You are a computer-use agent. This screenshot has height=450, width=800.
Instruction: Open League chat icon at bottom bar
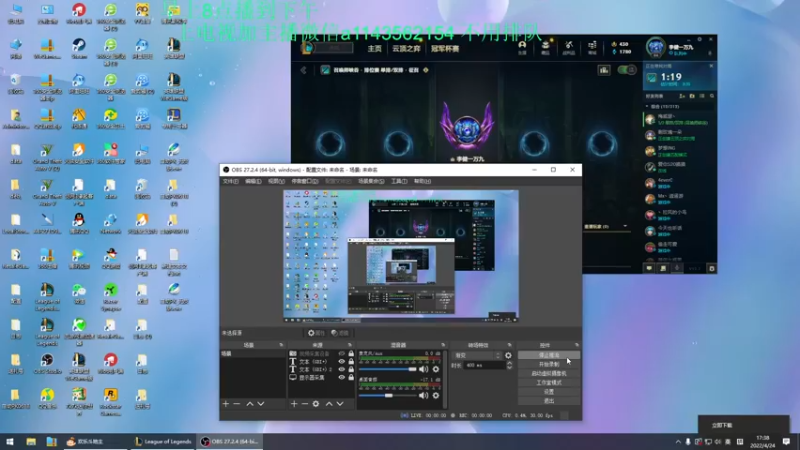click(x=649, y=268)
